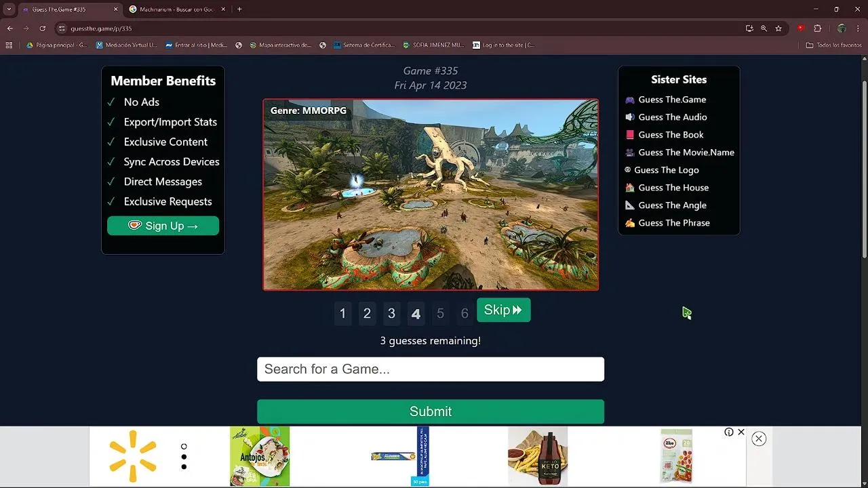Viewport: 868px width, 488px height.
Task: Open the Guess The Book sister site
Action: click(x=671, y=135)
